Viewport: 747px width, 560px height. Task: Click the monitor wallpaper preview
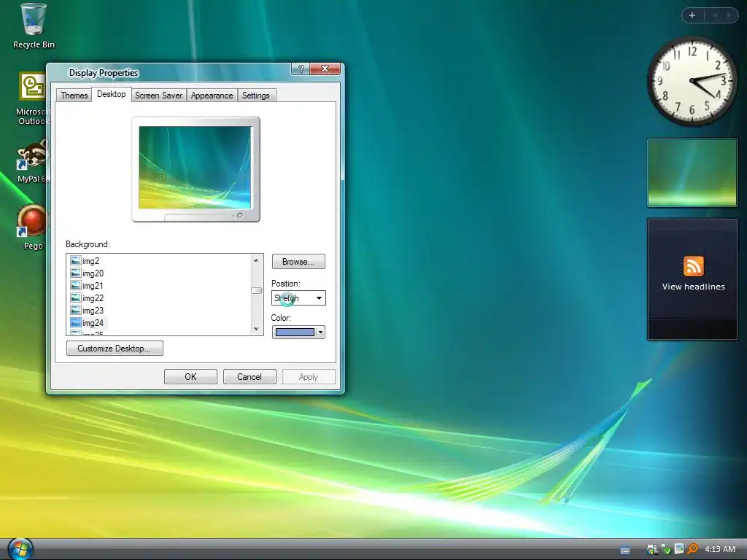pyautogui.click(x=195, y=167)
